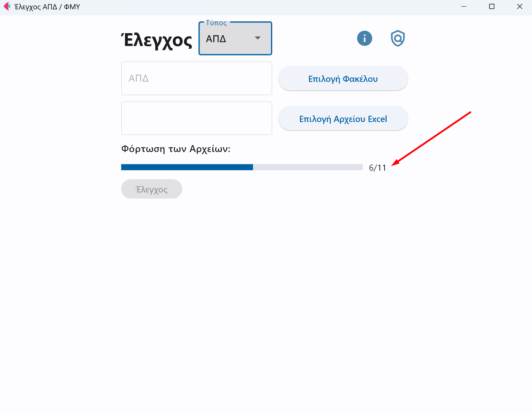Click the Τύπος field label

(x=216, y=23)
